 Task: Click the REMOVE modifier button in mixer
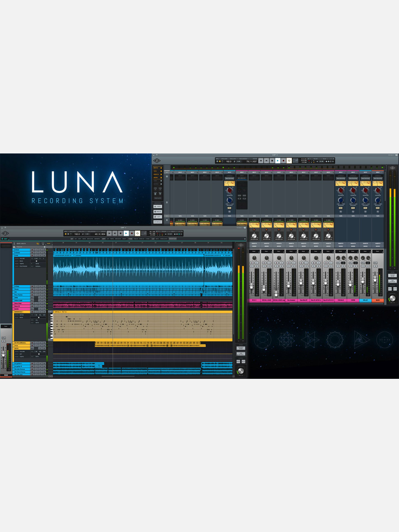point(158,212)
